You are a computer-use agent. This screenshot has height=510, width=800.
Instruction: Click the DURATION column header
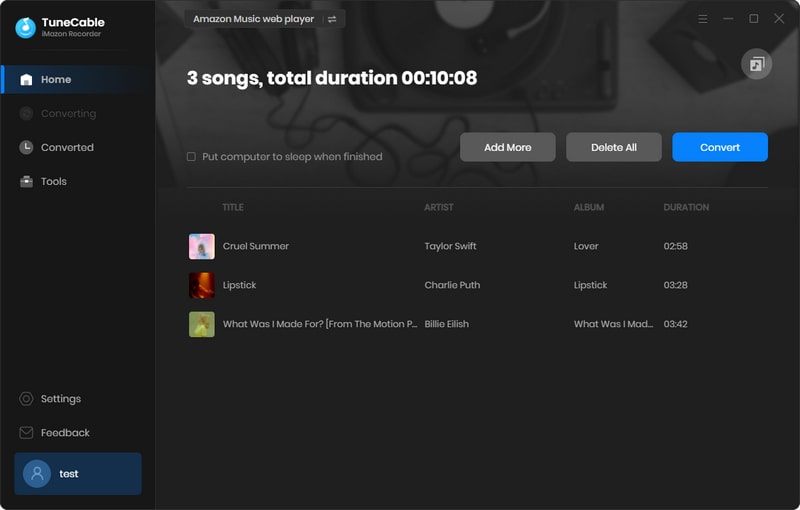pos(686,208)
